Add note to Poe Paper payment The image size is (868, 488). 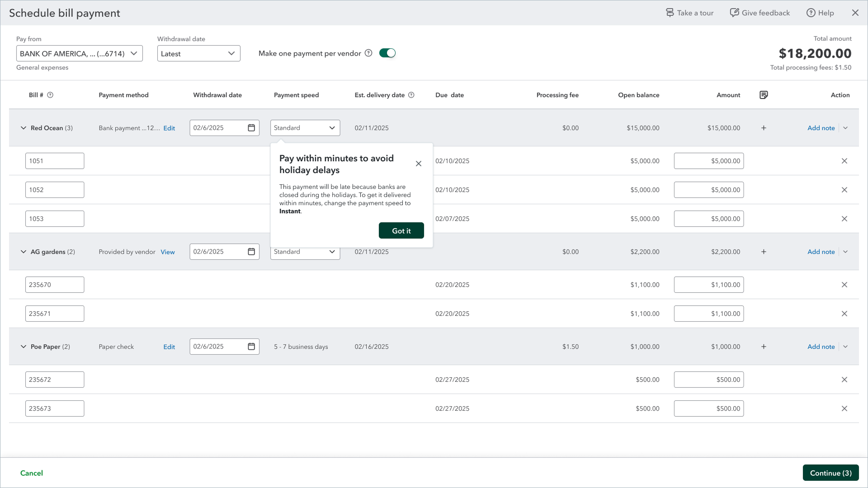tap(821, 347)
